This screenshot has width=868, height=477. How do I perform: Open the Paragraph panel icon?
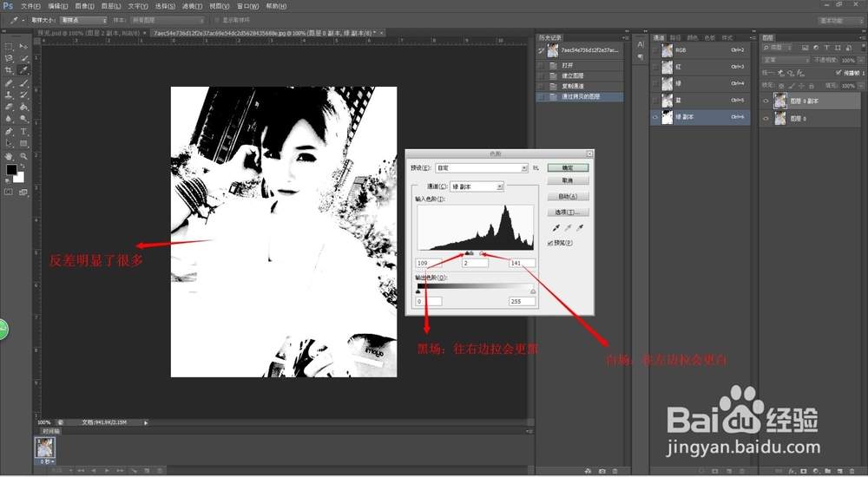tap(641, 57)
